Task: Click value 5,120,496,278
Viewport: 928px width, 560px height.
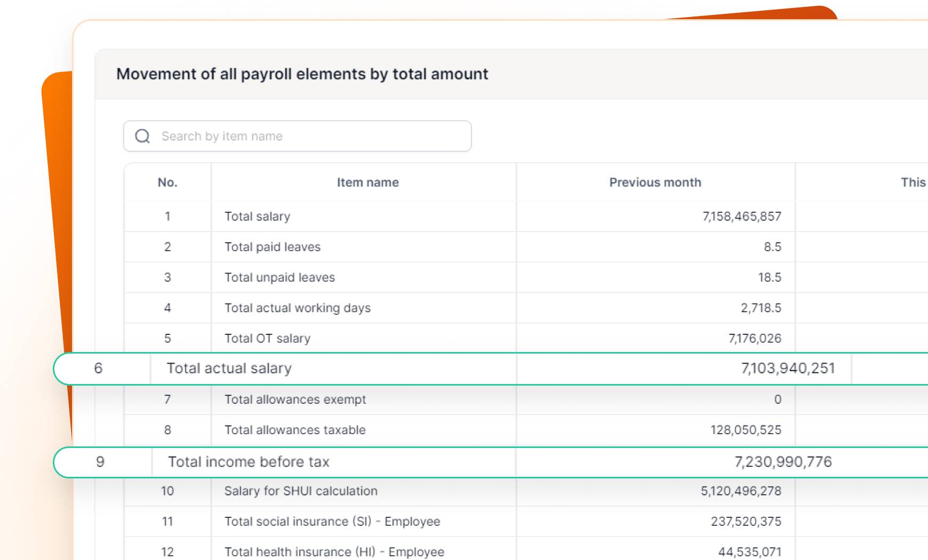Action: pyautogui.click(x=741, y=491)
